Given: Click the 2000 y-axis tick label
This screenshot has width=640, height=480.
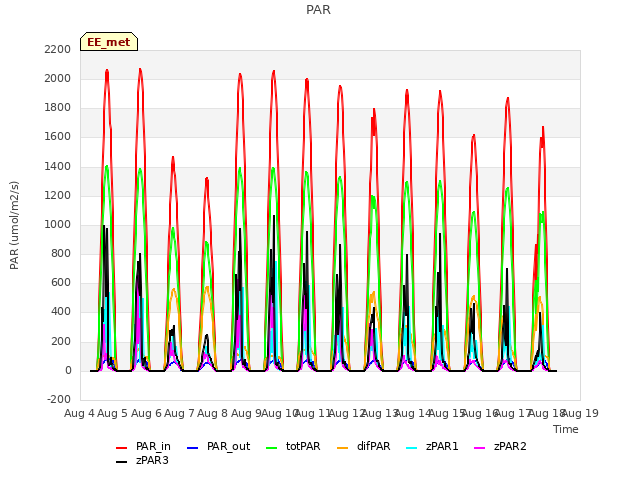Looking at the screenshot, I should 58,78.
